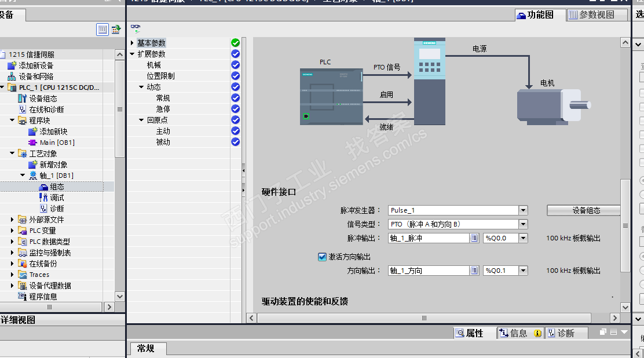The image size is (644, 358).
Task: Select 主动 under 回原点
Action: point(163,131)
